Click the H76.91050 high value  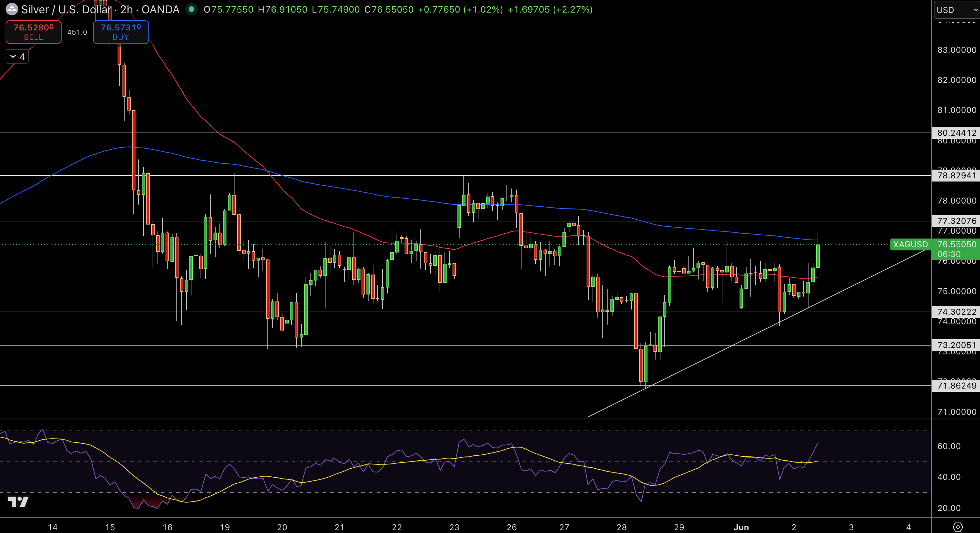pyautogui.click(x=283, y=9)
